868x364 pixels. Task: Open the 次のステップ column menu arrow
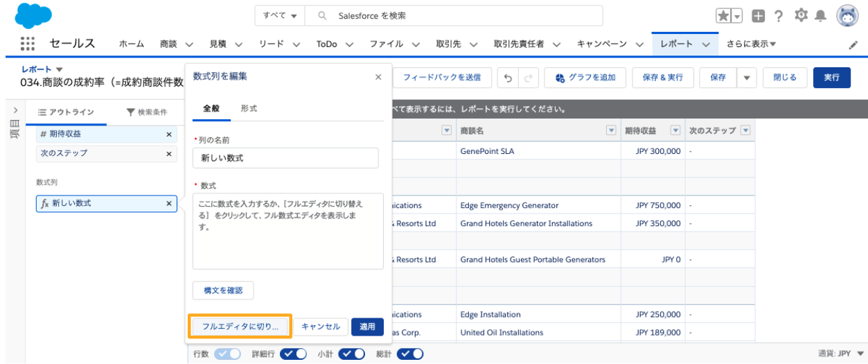[x=745, y=130]
